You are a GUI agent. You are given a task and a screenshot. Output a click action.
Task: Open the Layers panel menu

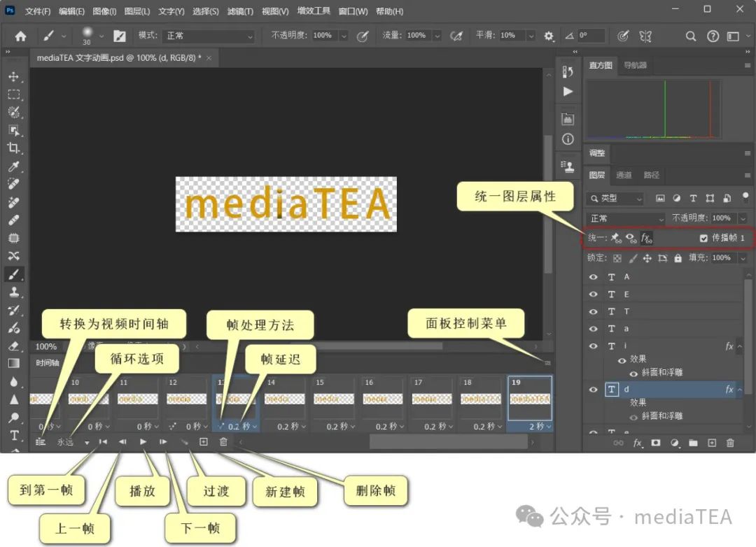tap(748, 175)
